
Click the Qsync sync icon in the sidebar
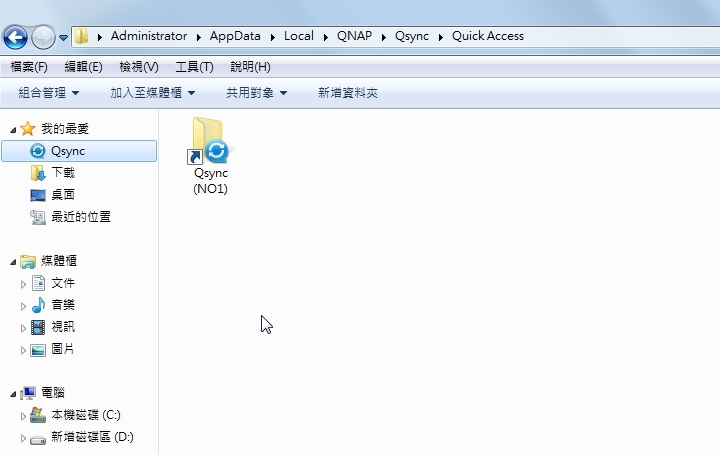tap(38, 151)
